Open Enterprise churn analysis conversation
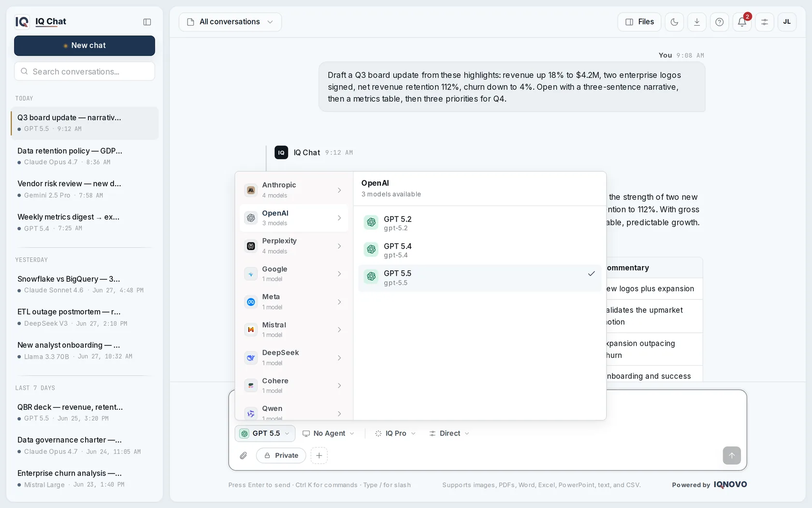The width and height of the screenshot is (812, 508). tap(85, 479)
